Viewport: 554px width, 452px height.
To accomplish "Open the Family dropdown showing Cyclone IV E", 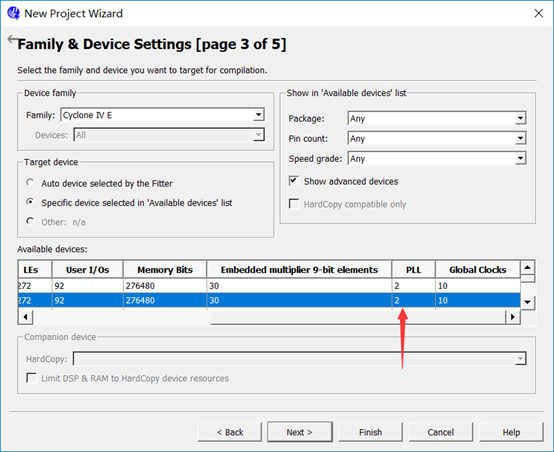I will [x=162, y=115].
